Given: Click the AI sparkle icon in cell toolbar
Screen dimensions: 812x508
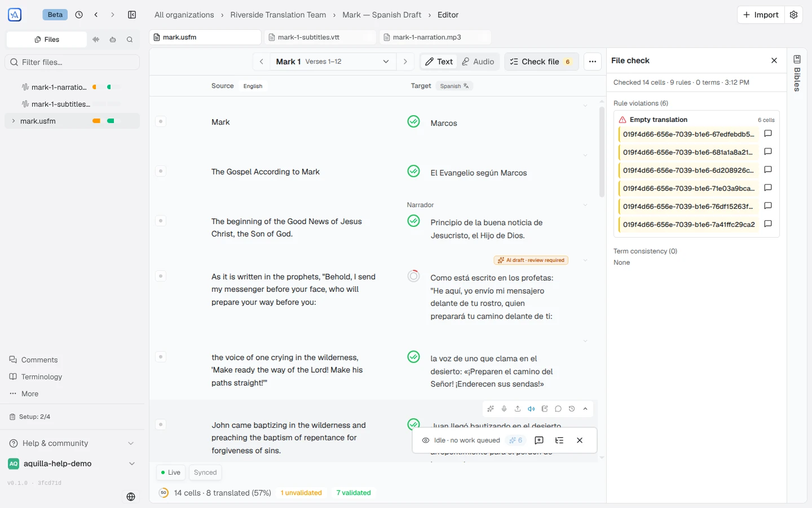Looking at the screenshot, I should coord(491,409).
